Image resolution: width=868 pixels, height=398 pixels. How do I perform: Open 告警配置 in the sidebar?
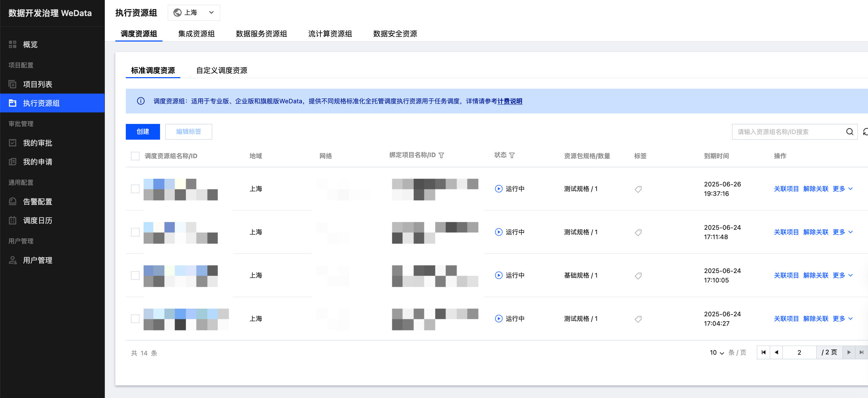(x=37, y=201)
